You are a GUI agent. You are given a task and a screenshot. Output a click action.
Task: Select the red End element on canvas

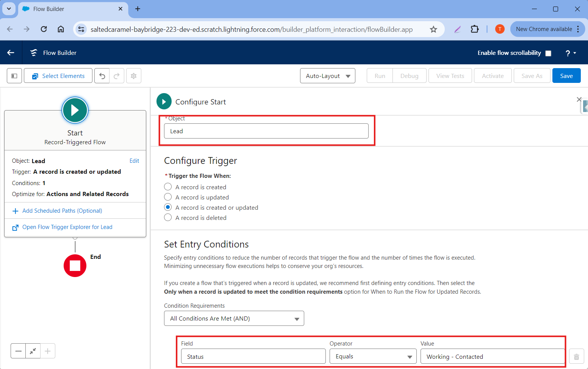[75, 266]
